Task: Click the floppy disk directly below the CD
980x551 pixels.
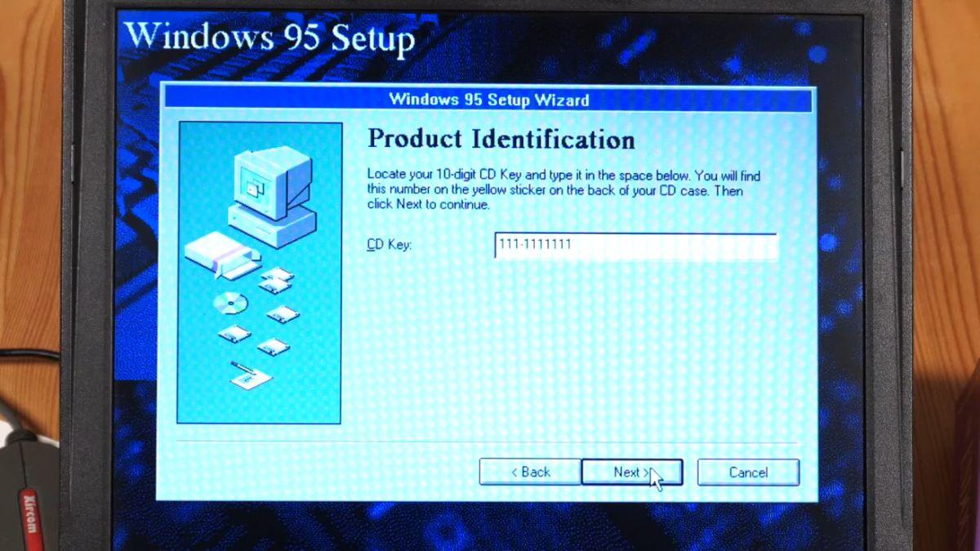Action: click(234, 333)
